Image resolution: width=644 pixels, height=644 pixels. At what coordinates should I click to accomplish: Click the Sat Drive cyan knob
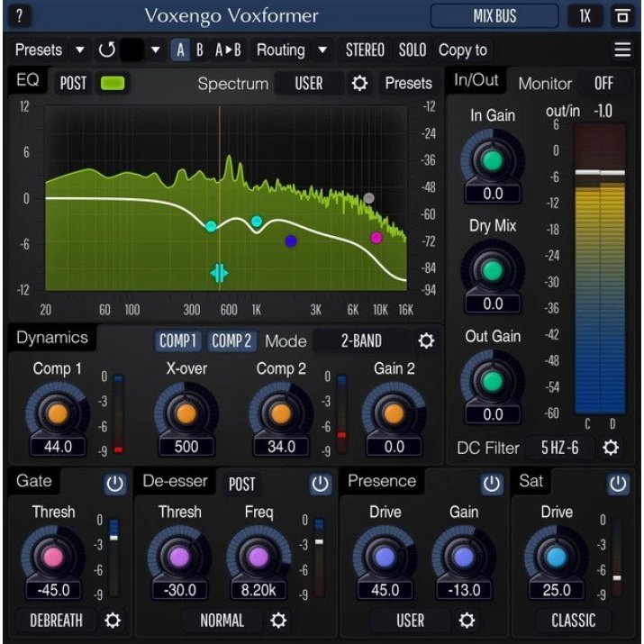pos(557,558)
